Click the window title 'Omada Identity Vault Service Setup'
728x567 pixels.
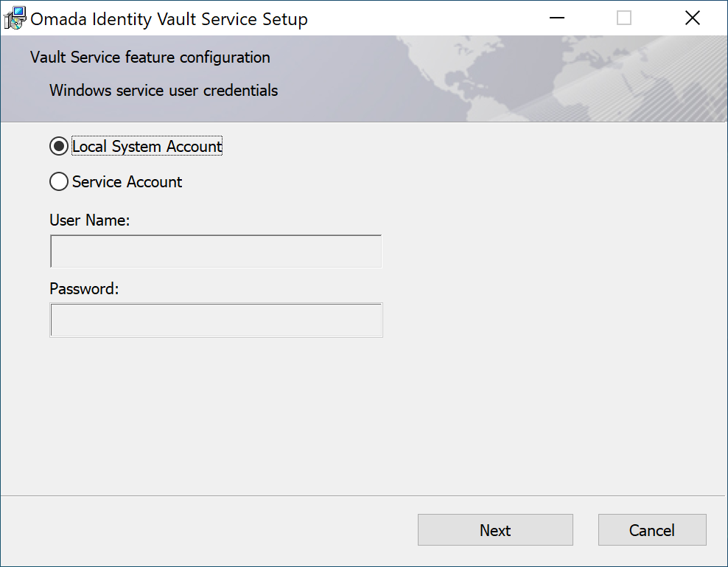[x=169, y=19]
